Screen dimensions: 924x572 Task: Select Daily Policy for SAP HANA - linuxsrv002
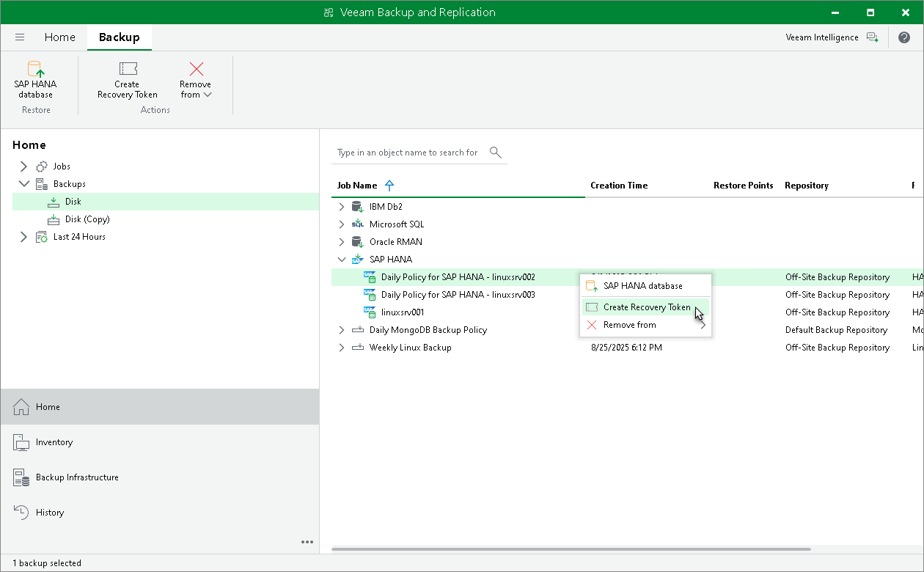pos(458,277)
